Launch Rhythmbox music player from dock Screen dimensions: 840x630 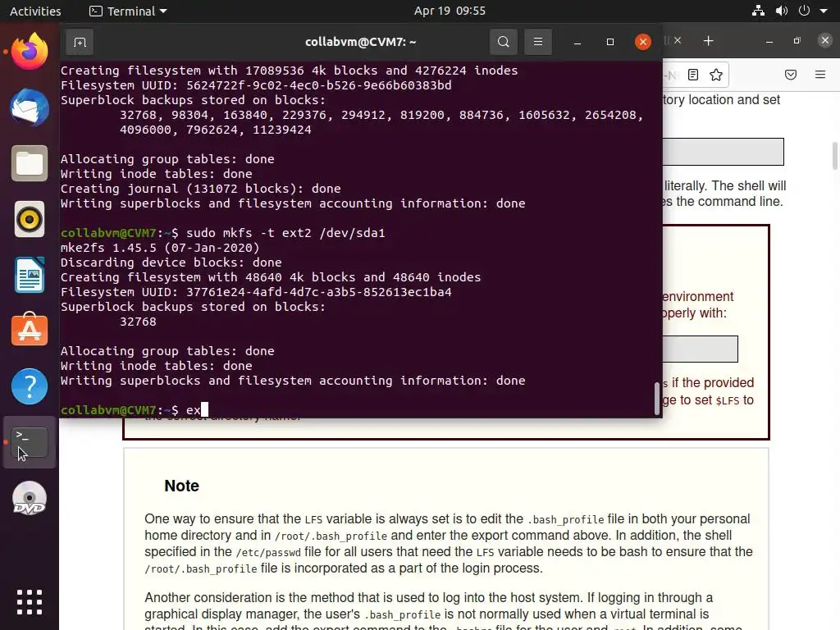[30, 219]
